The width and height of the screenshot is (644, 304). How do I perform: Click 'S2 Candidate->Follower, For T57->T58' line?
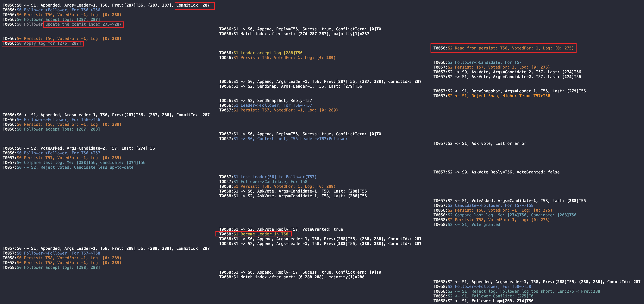tap(483, 206)
